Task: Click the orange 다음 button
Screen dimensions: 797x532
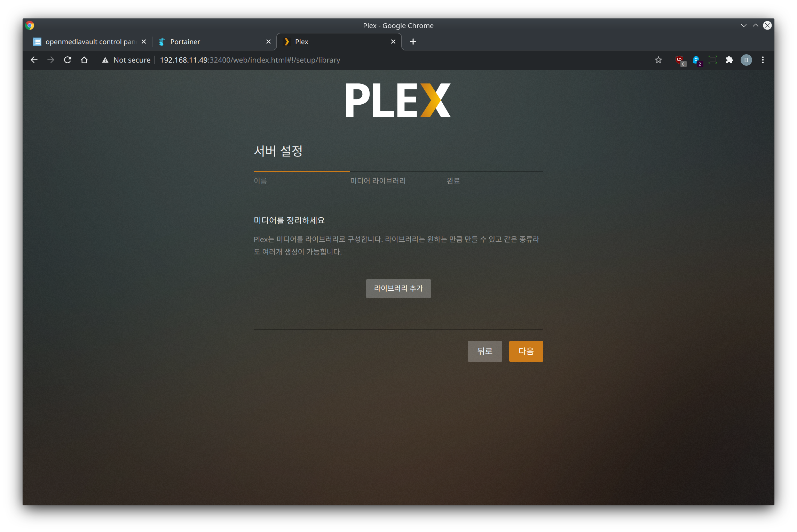Action: (x=526, y=351)
